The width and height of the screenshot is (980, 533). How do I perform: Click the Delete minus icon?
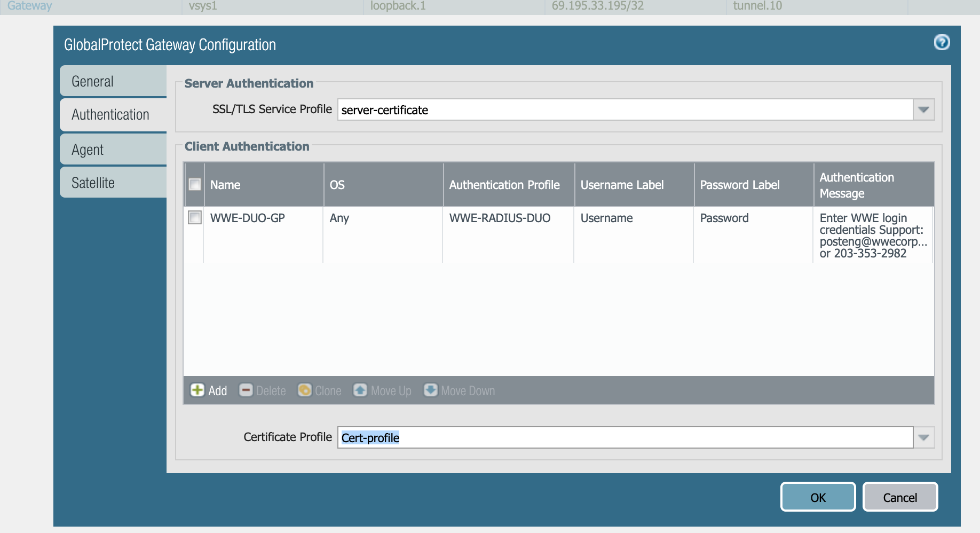click(x=246, y=390)
